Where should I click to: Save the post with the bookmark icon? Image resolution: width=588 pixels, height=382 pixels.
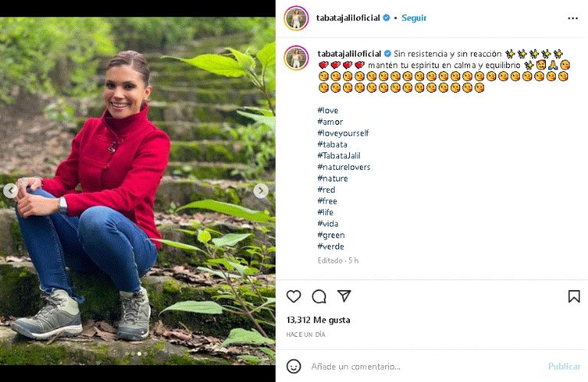[x=573, y=296]
